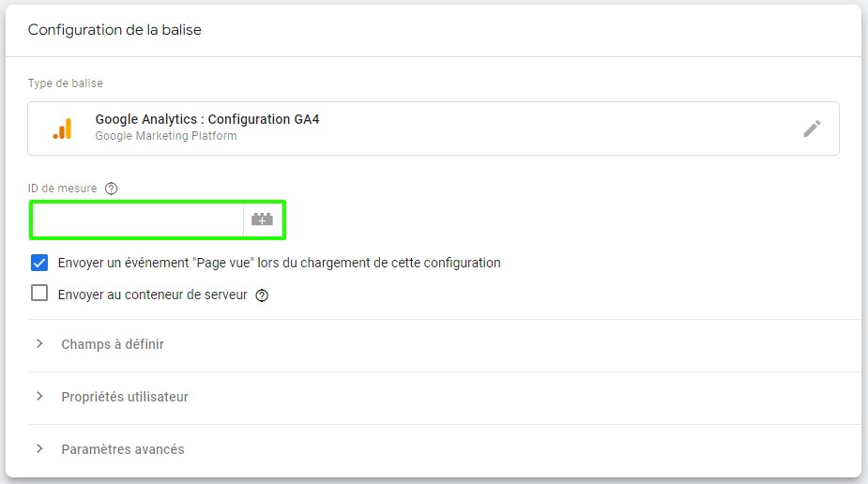Click the Page vue event checkbox label text

click(x=279, y=263)
